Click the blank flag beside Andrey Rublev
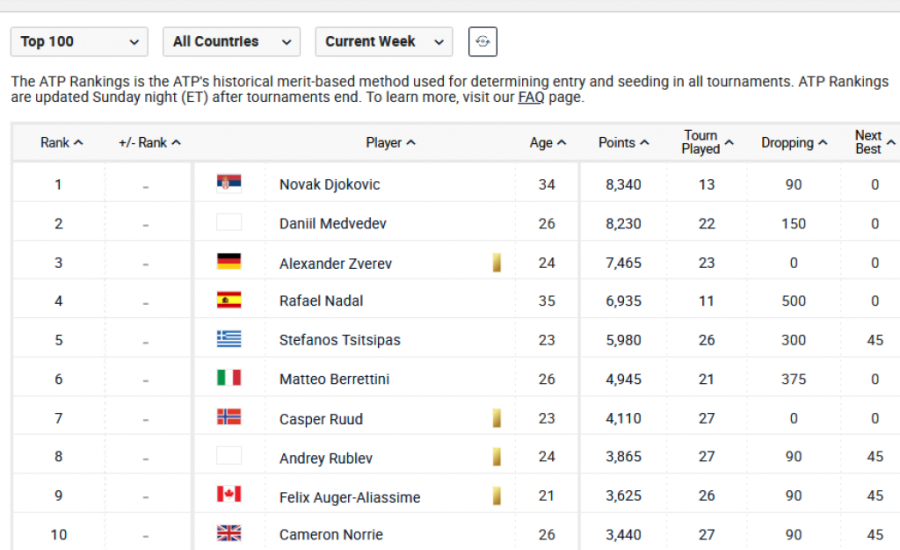900x550 pixels. pyautogui.click(x=229, y=455)
